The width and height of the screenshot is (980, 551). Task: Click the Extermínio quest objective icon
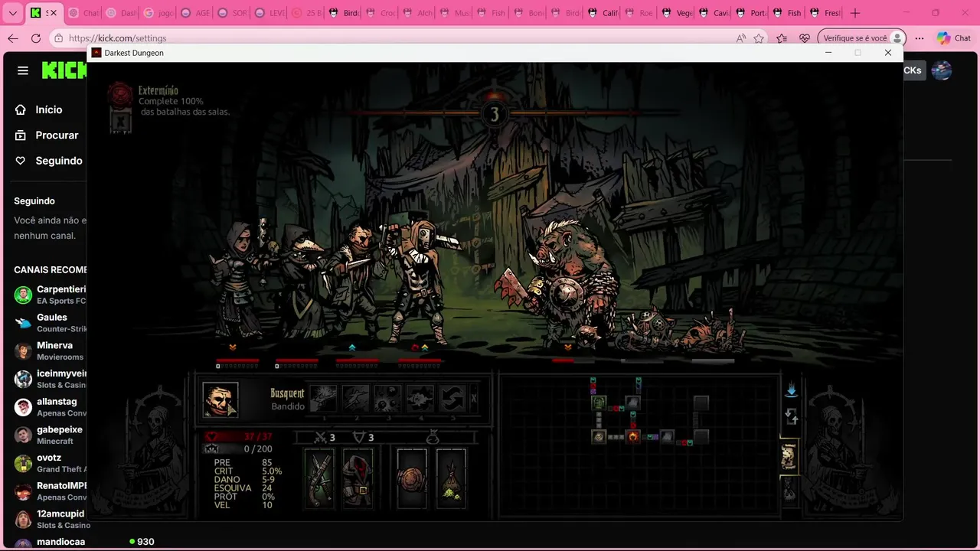point(120,94)
